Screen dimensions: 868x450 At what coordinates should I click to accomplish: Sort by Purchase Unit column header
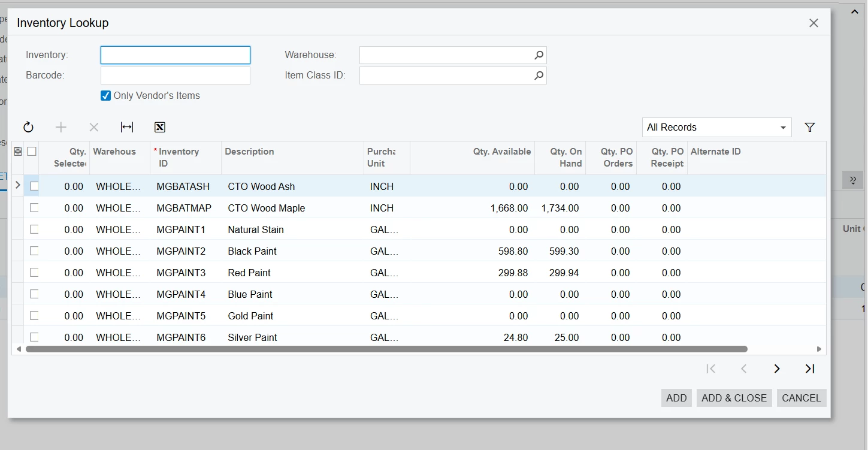tap(387, 158)
